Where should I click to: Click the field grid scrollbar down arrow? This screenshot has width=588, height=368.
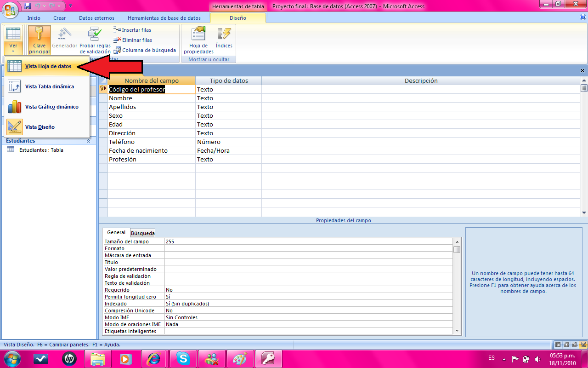point(584,213)
